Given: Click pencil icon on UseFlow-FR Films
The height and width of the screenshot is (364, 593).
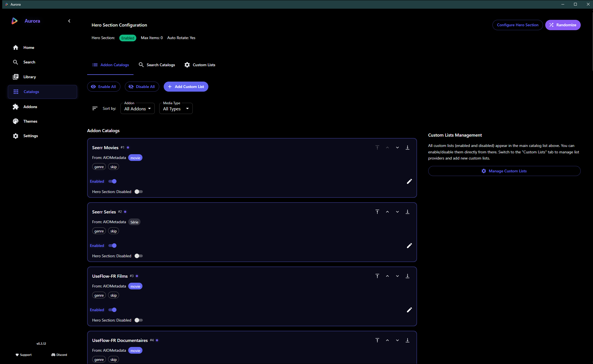Looking at the screenshot, I should tap(409, 310).
